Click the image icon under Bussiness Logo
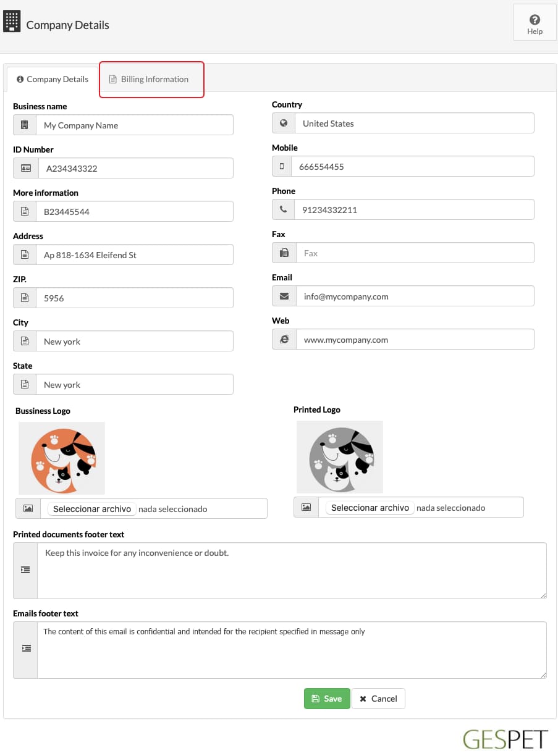The width and height of the screenshot is (558, 756). 28,508
